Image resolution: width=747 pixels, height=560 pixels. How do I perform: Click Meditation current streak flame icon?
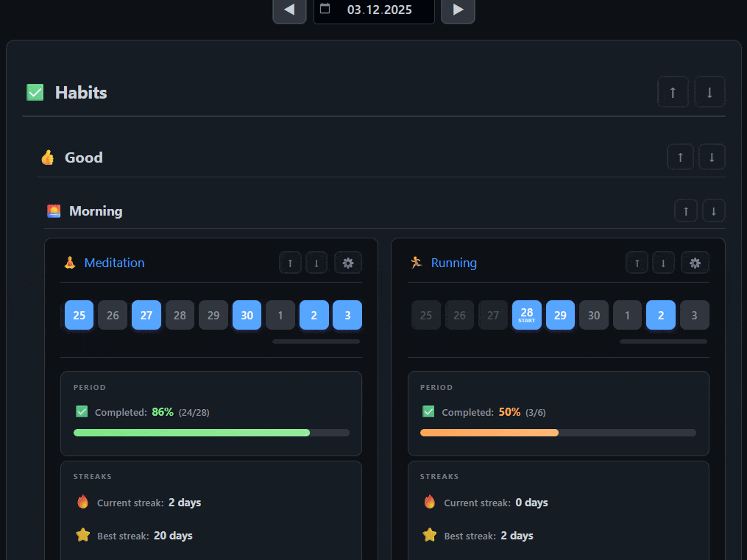(83, 502)
